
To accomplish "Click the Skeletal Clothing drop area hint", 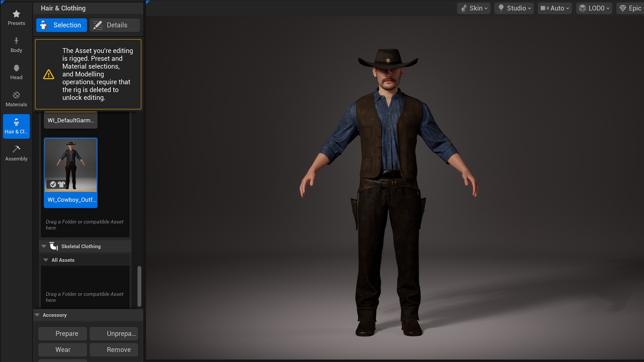I will [x=85, y=297].
